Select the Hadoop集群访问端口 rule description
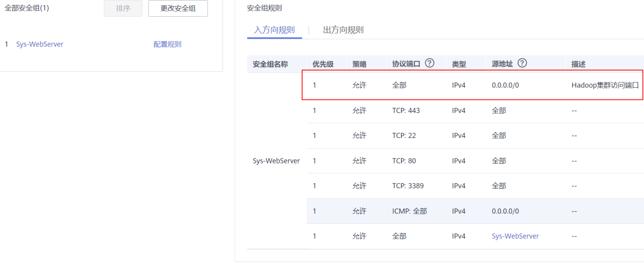This screenshot has height=265, width=644. coord(605,85)
